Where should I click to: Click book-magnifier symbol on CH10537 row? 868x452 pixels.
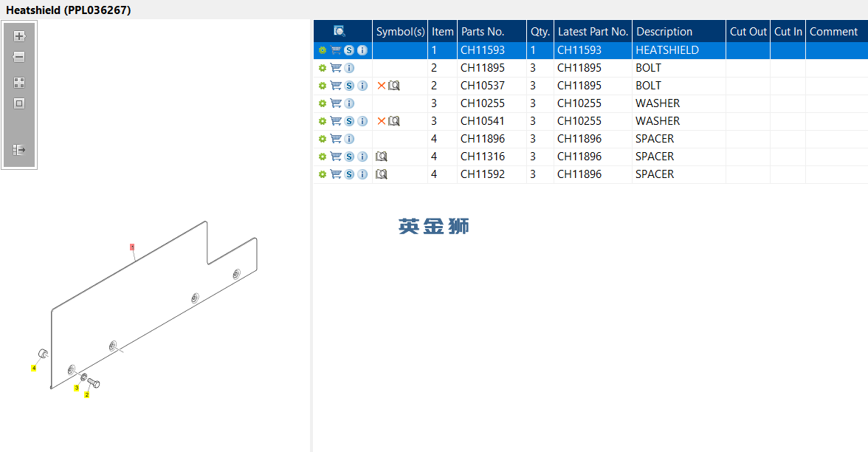[x=393, y=86]
